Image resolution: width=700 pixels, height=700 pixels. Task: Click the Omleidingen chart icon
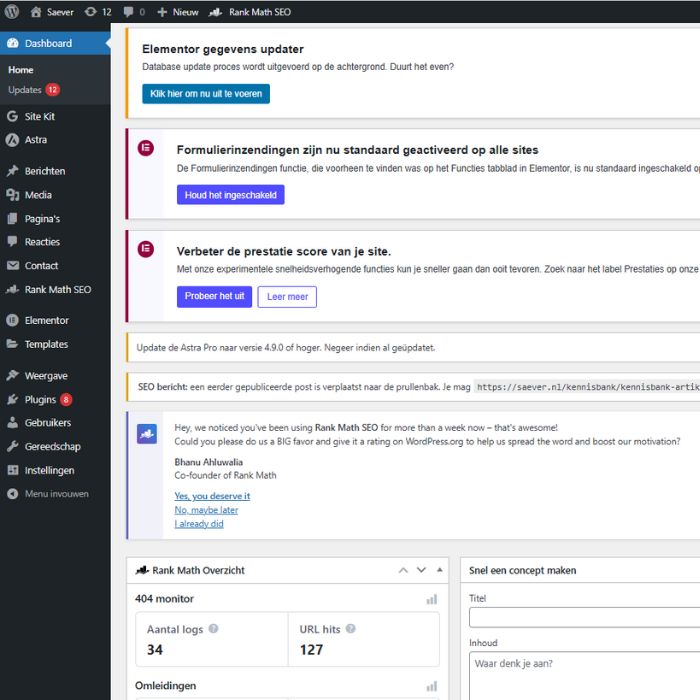[432, 686]
